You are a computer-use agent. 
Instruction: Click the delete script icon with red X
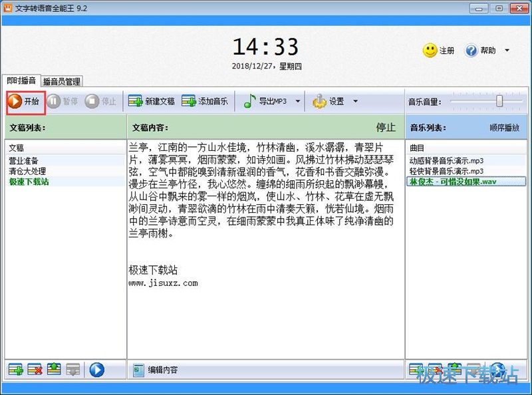(x=35, y=370)
